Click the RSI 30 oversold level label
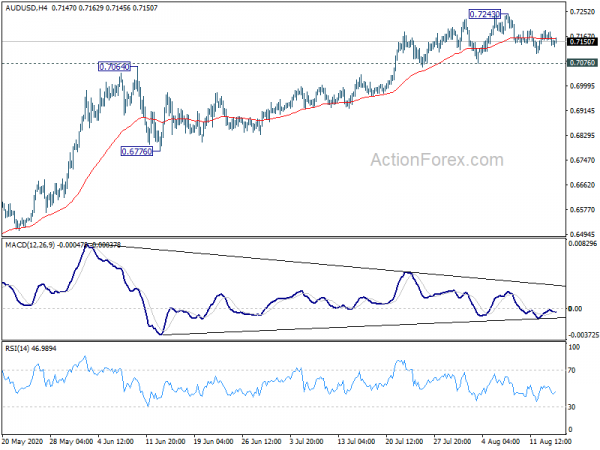This screenshot has width=600, height=450. (572, 407)
